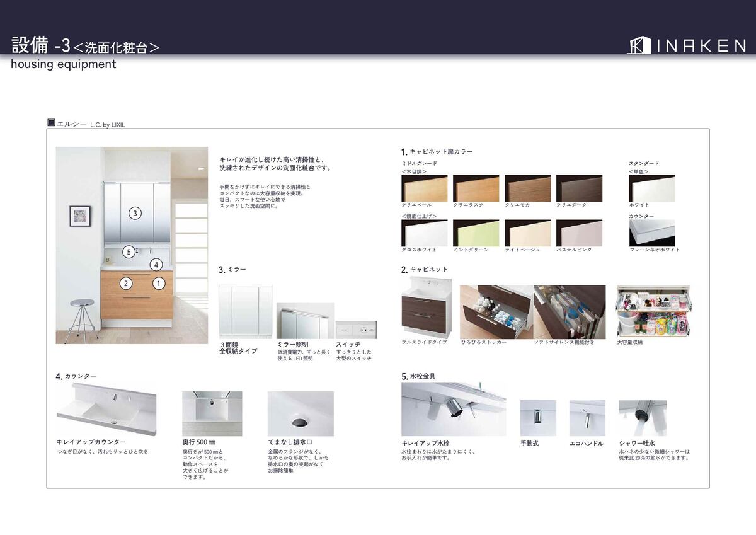Open the 3面鏡 全収納タイプ mirror image
This screenshot has width=756, height=535.
click(246, 312)
